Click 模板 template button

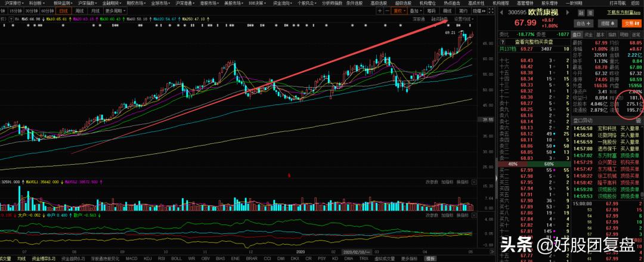[x=431, y=258]
